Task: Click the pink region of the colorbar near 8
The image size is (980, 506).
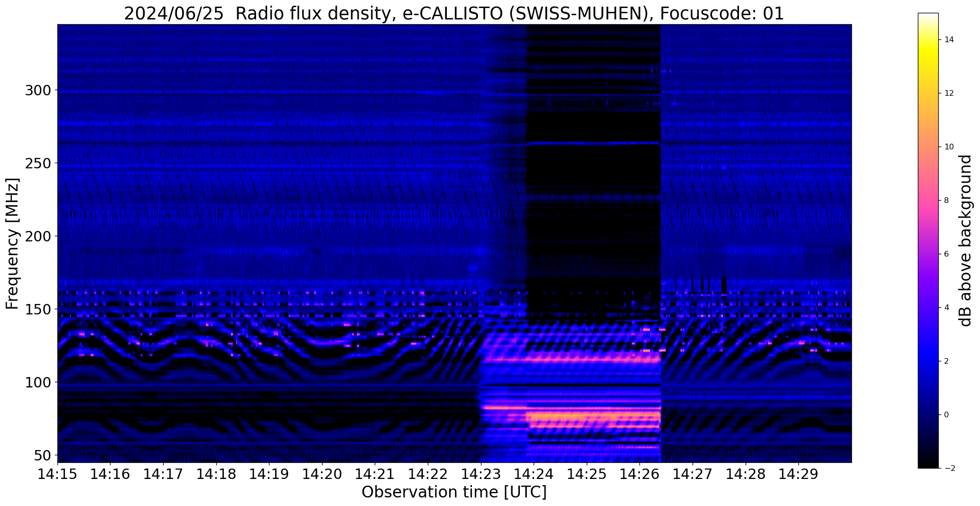Action: click(x=928, y=201)
